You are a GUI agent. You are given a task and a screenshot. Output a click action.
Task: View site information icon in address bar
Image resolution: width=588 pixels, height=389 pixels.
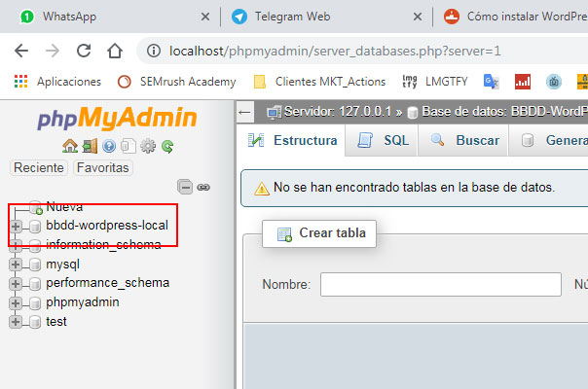[154, 51]
